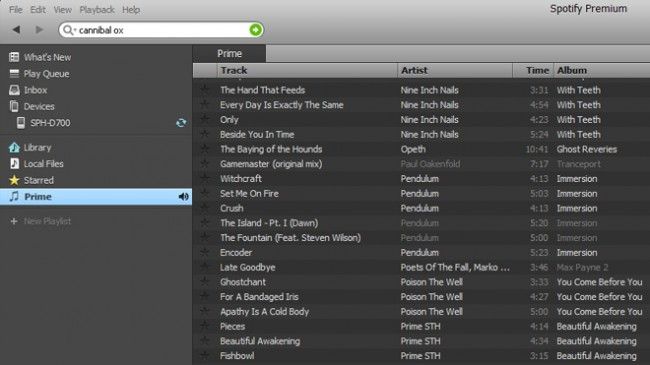Click the Opeth artist link
Image resolution: width=650 pixels, height=365 pixels.
(413, 149)
